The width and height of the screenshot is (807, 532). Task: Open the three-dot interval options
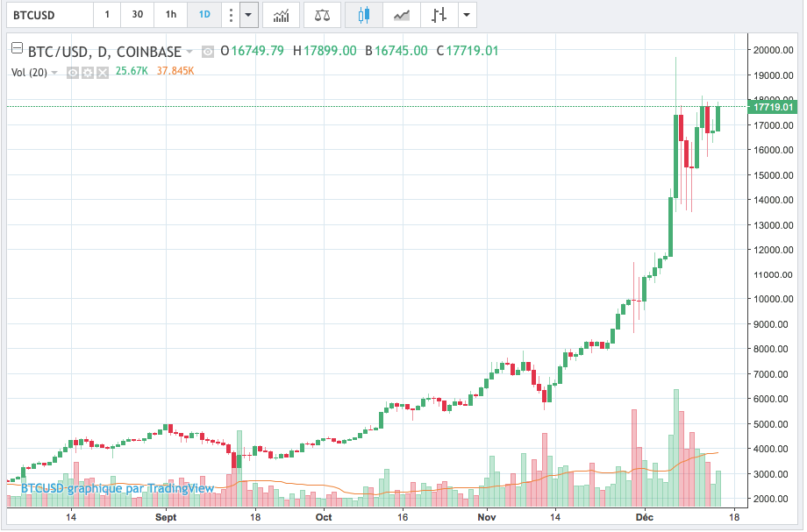[231, 15]
